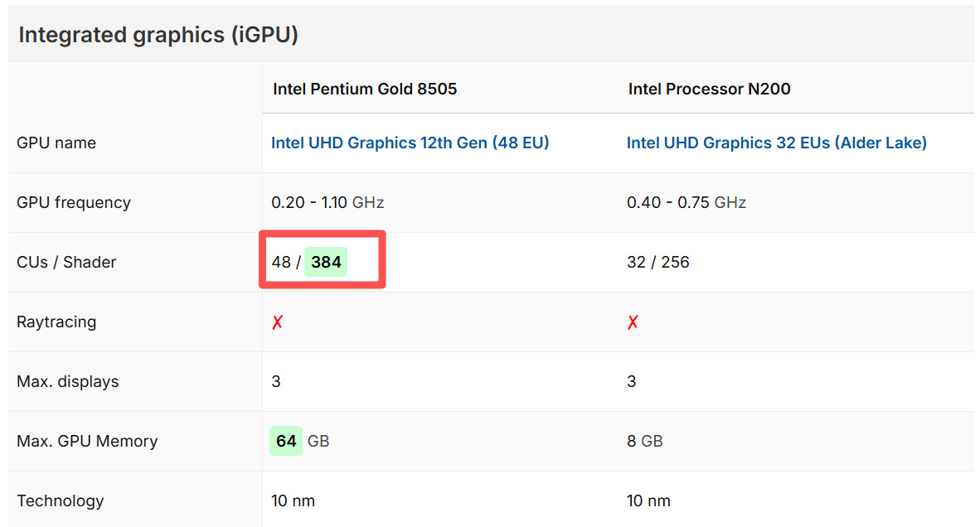The width and height of the screenshot is (980, 527).
Task: Click the Max. GPU Memory row label
Action: point(87,441)
